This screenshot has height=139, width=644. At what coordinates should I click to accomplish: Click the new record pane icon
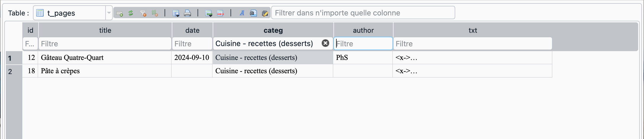point(120,13)
